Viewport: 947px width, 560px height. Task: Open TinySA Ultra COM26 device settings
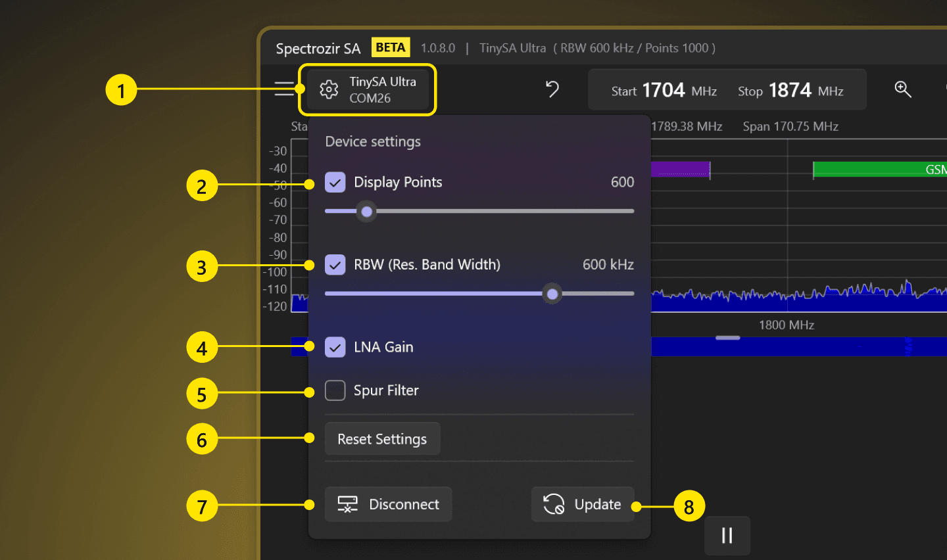pos(368,89)
